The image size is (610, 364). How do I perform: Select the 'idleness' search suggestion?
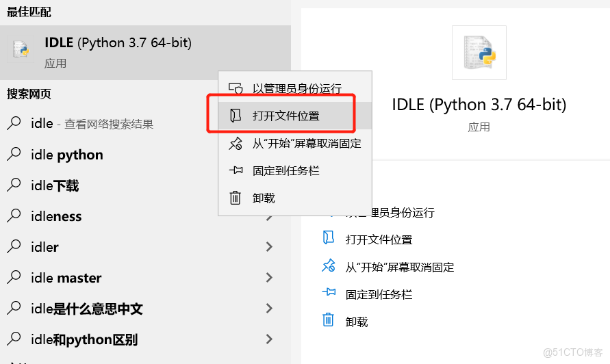pos(145,216)
